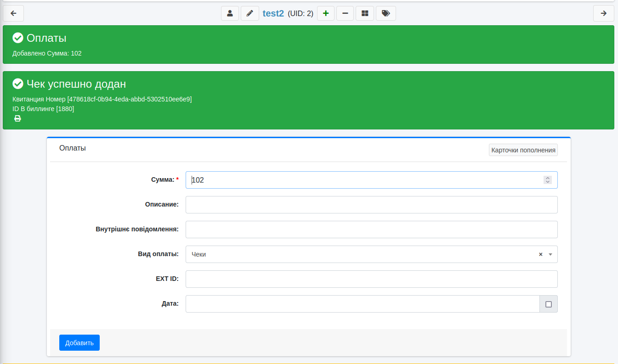The width and height of the screenshot is (618, 364).
Task: Open the test2 user link
Action: point(273,13)
